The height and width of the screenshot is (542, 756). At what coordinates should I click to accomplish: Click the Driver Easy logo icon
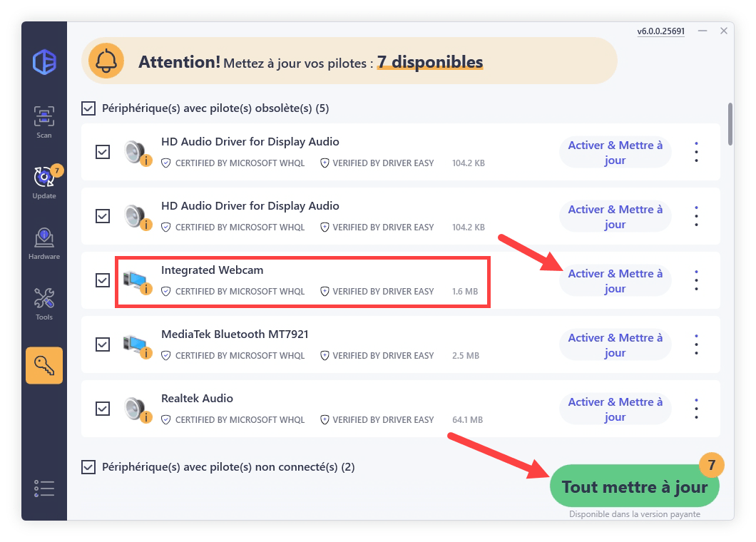pos(44,62)
